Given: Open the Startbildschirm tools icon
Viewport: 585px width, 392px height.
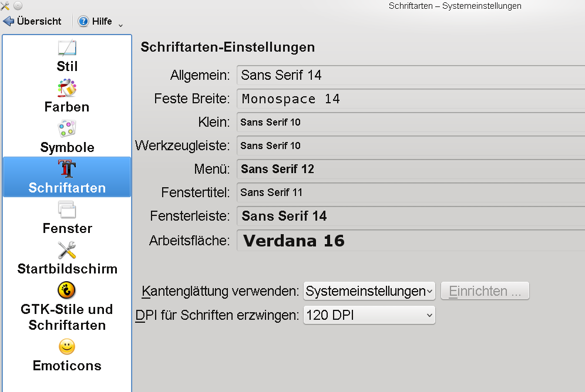Looking at the screenshot, I should point(67,251).
